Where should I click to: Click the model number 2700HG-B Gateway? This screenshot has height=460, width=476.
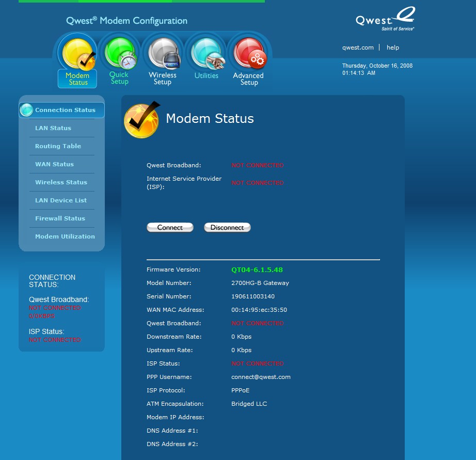tap(260, 283)
